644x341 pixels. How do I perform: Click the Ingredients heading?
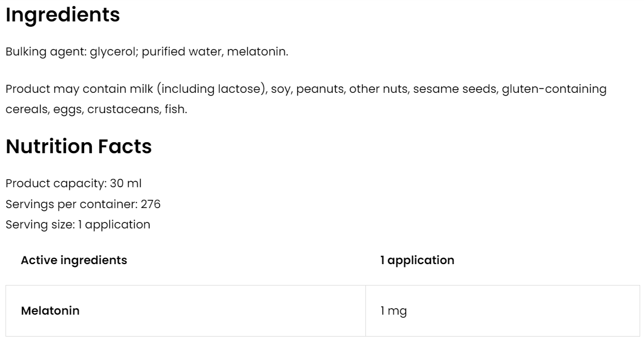point(63,15)
